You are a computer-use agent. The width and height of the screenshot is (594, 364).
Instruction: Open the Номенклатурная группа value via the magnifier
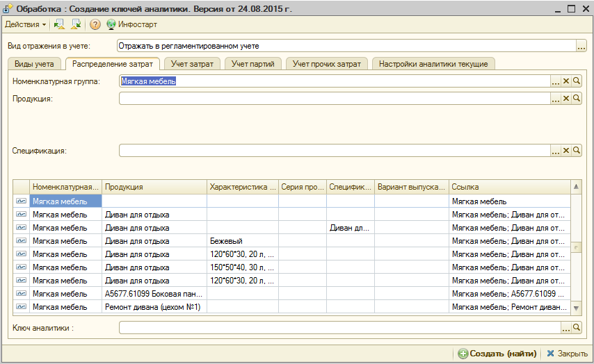tap(576, 81)
